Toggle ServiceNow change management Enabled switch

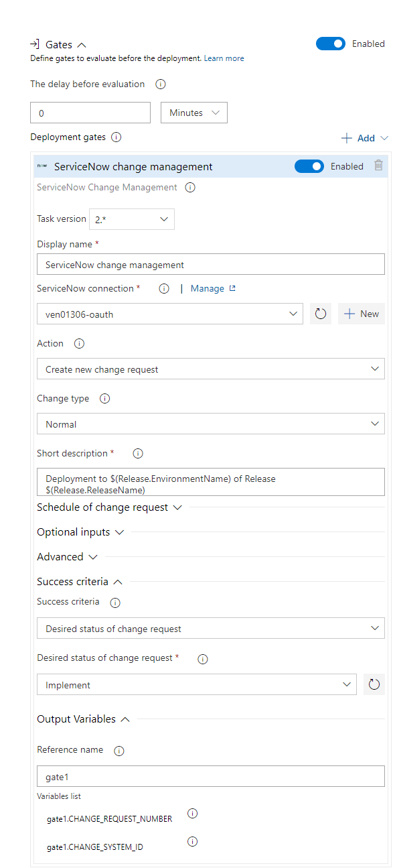[309, 166]
